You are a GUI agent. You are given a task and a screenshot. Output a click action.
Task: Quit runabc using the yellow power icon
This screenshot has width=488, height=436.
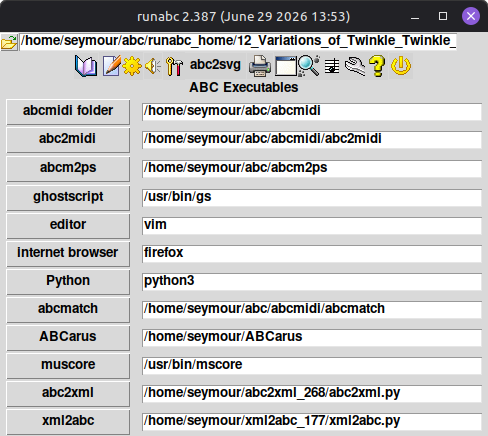point(401,66)
